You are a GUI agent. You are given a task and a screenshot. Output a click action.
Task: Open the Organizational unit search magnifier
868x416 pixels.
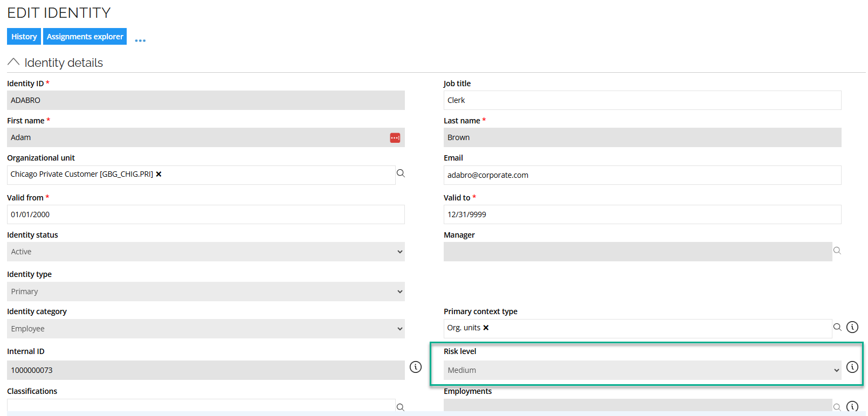(401, 174)
